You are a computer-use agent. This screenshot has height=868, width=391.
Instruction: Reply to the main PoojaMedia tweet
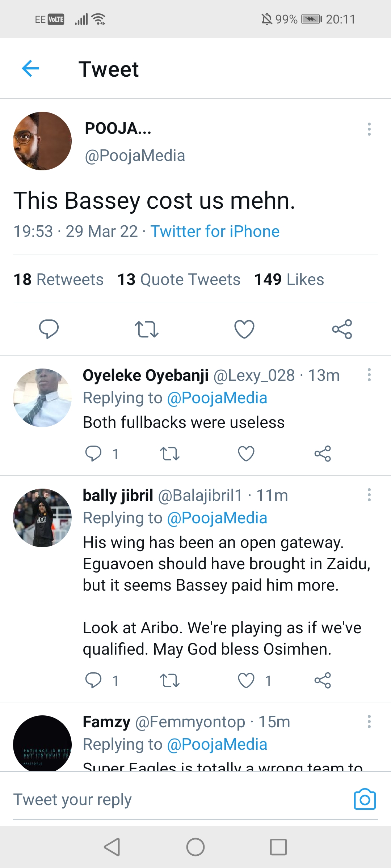point(49,329)
